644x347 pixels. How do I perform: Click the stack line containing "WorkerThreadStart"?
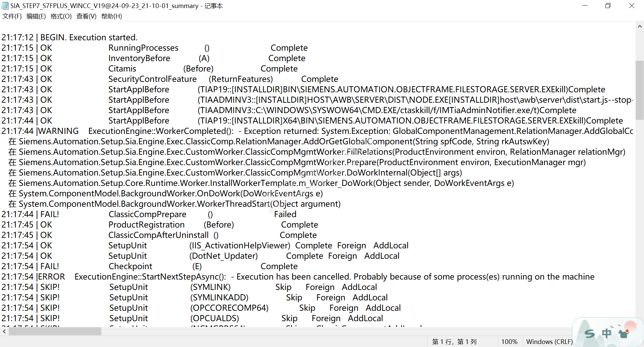[x=174, y=204]
